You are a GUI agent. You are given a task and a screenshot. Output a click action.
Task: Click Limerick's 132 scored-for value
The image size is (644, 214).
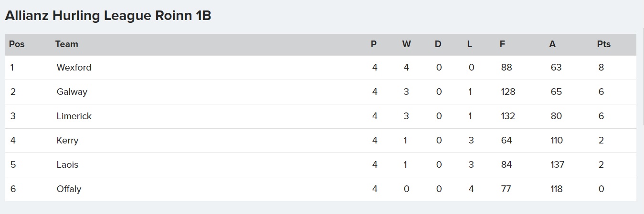point(508,116)
